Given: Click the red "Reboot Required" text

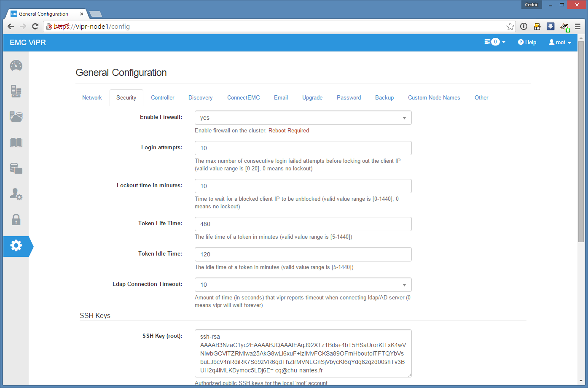Looking at the screenshot, I should [289, 130].
